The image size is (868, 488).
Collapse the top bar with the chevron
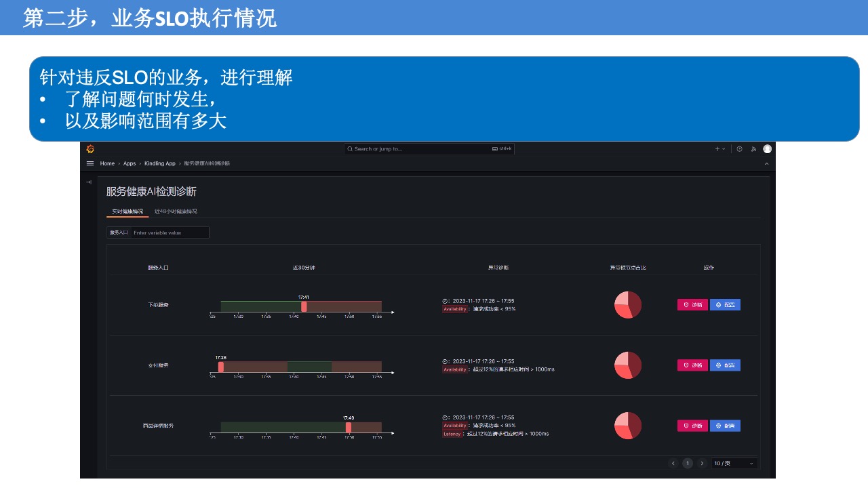tap(767, 164)
